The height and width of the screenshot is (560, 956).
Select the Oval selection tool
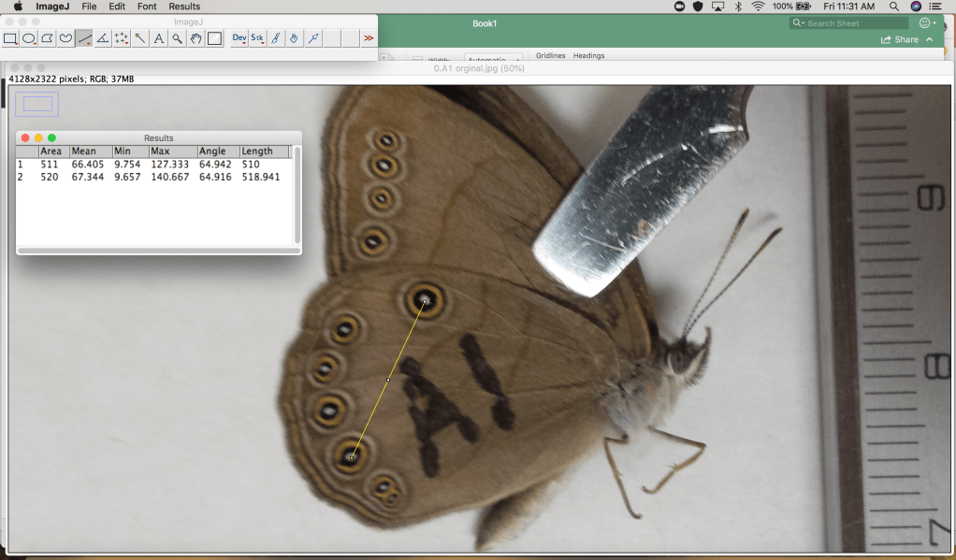click(29, 38)
